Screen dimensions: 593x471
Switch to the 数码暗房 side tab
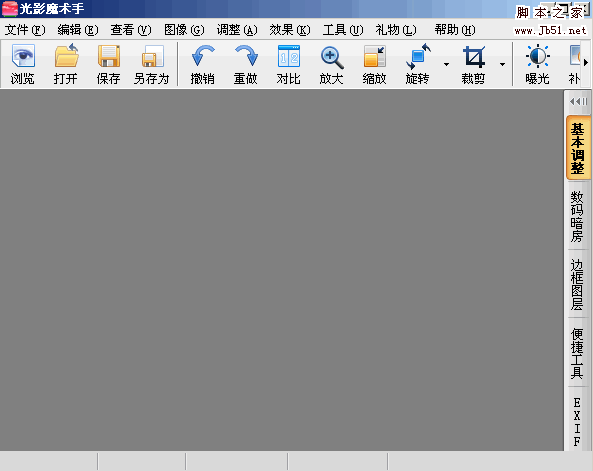click(577, 216)
